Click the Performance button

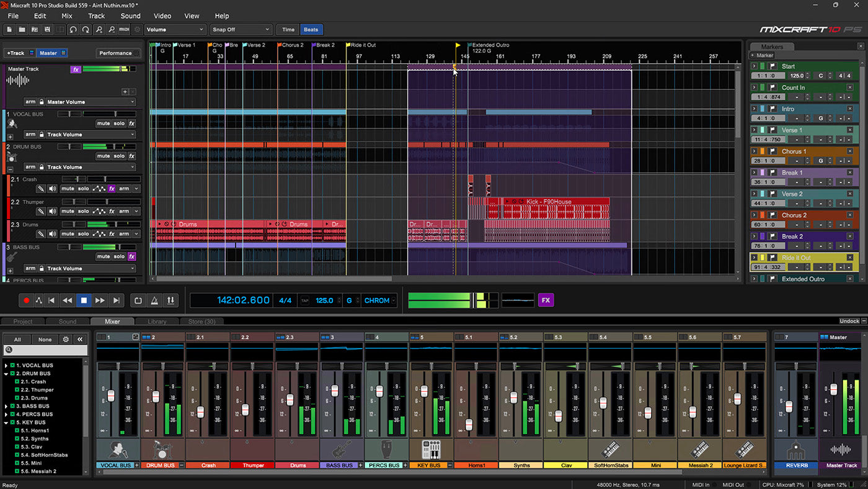point(116,53)
